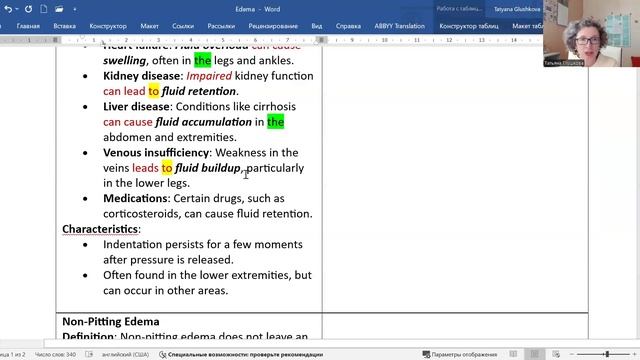
Task: Open the Главная ribbon tab
Action: tap(28, 26)
